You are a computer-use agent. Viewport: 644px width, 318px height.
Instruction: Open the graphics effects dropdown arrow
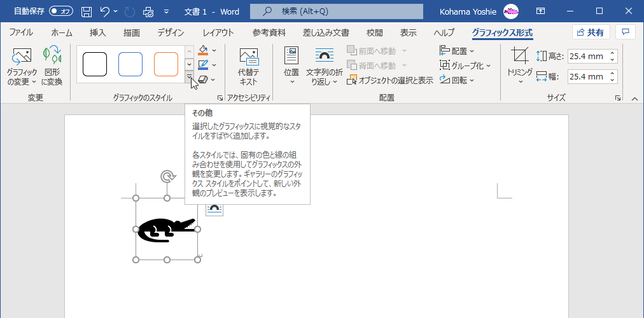click(214, 79)
